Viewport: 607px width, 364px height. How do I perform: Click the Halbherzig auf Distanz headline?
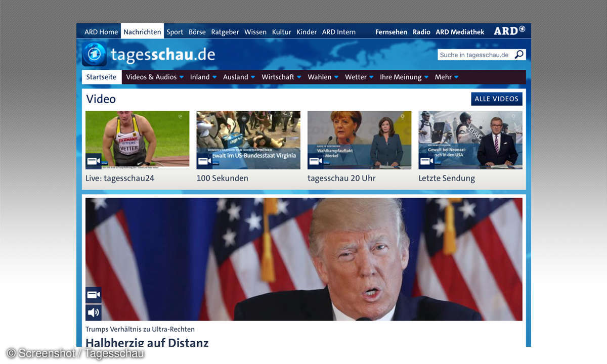point(147,342)
